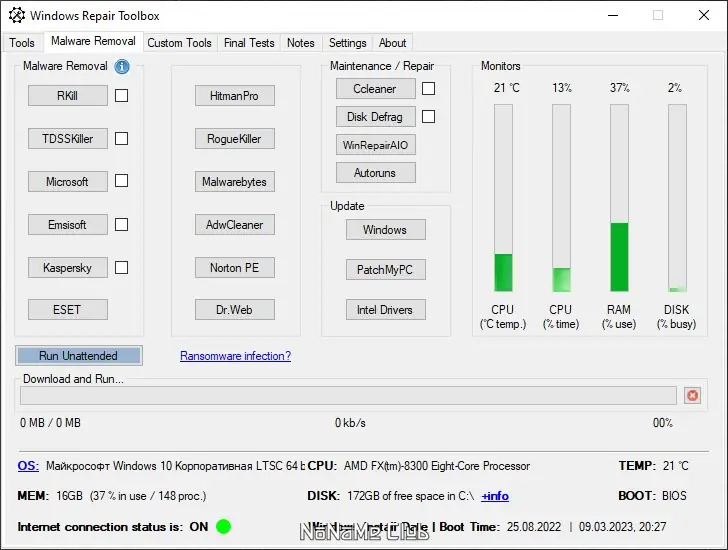Screen dimensions: 728x550
Task: Click the "2%" disk monitor value
Action: click(x=675, y=87)
